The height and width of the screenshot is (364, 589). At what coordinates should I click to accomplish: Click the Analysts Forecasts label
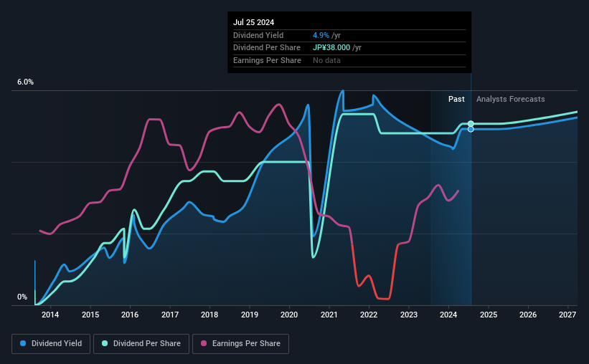[x=511, y=99]
